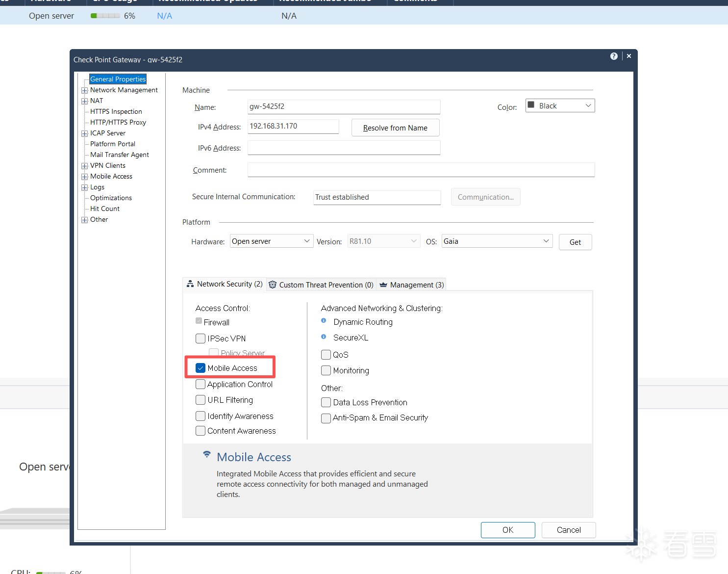Switch to the Network Security tab
The image size is (728, 574).
[x=225, y=284]
